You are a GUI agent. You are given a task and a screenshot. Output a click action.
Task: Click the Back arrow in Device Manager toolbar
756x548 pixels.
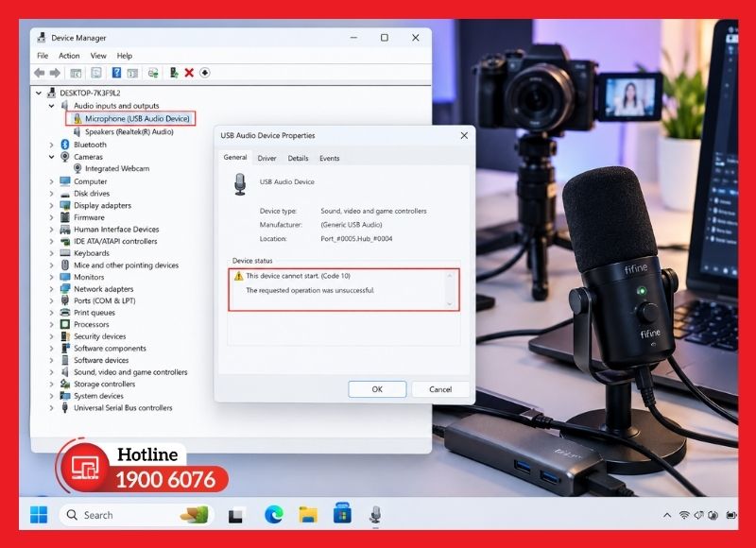[39, 73]
